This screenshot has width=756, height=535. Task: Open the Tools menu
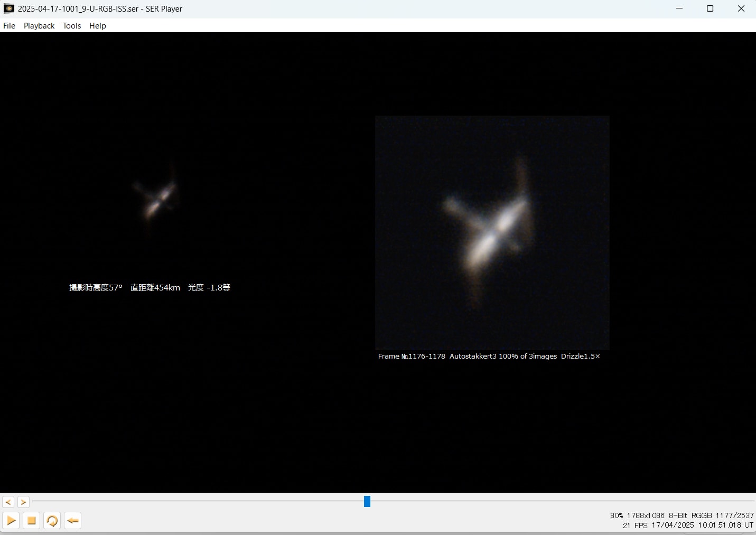tap(72, 25)
